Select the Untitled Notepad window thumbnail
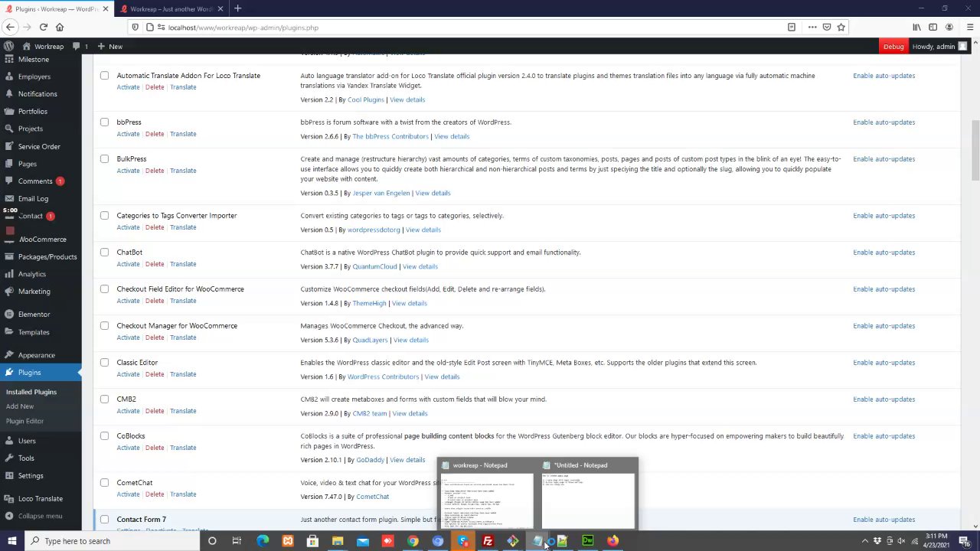The image size is (980, 551). [x=587, y=494]
